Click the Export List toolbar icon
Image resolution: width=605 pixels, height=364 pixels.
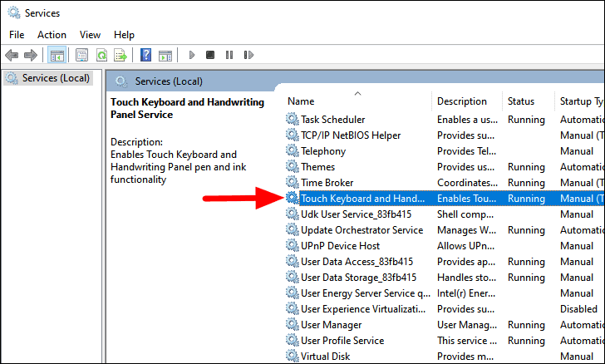[120, 55]
